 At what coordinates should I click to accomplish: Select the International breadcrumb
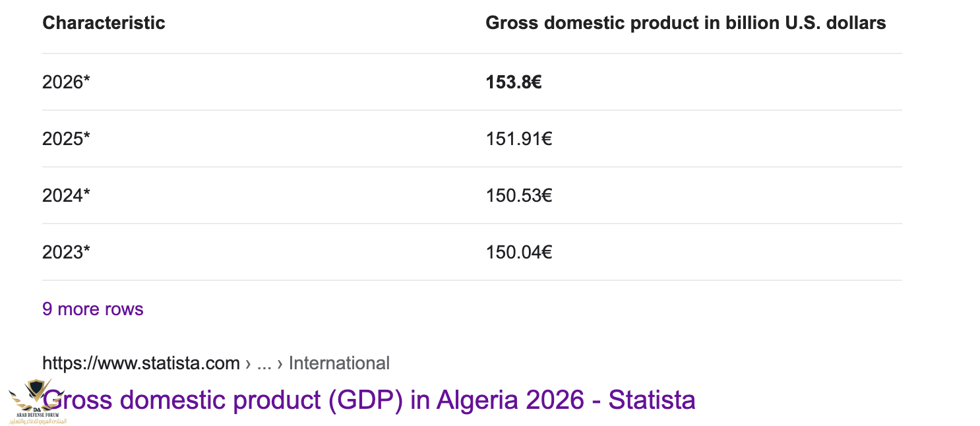pos(339,363)
